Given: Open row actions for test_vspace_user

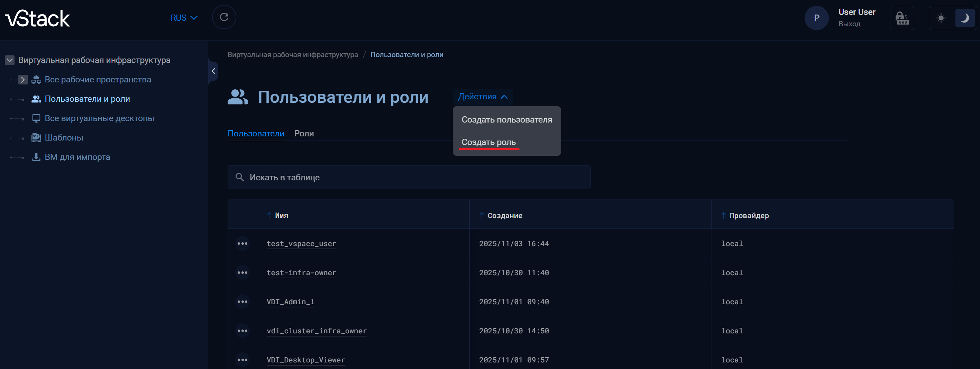Looking at the screenshot, I should click(242, 244).
